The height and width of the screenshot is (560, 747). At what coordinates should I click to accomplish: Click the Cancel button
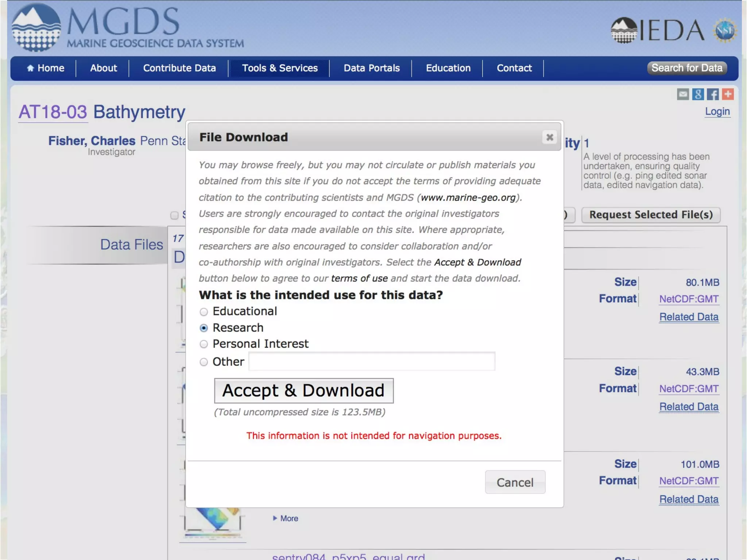pos(515,482)
